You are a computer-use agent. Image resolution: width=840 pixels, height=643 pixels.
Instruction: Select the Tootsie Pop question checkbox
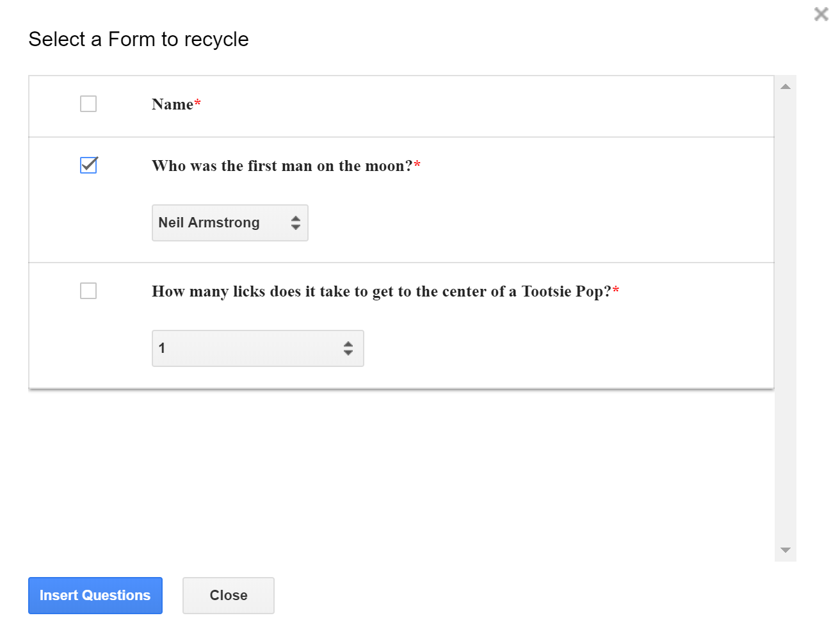coord(88,291)
